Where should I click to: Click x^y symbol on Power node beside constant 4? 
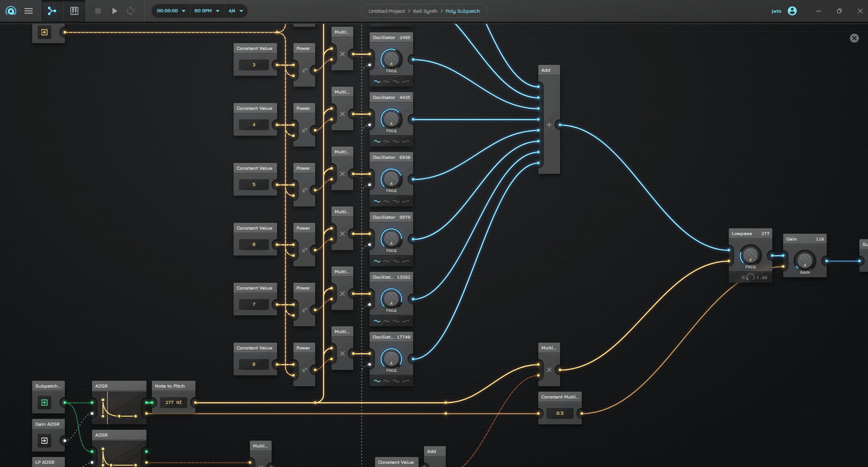(305, 130)
